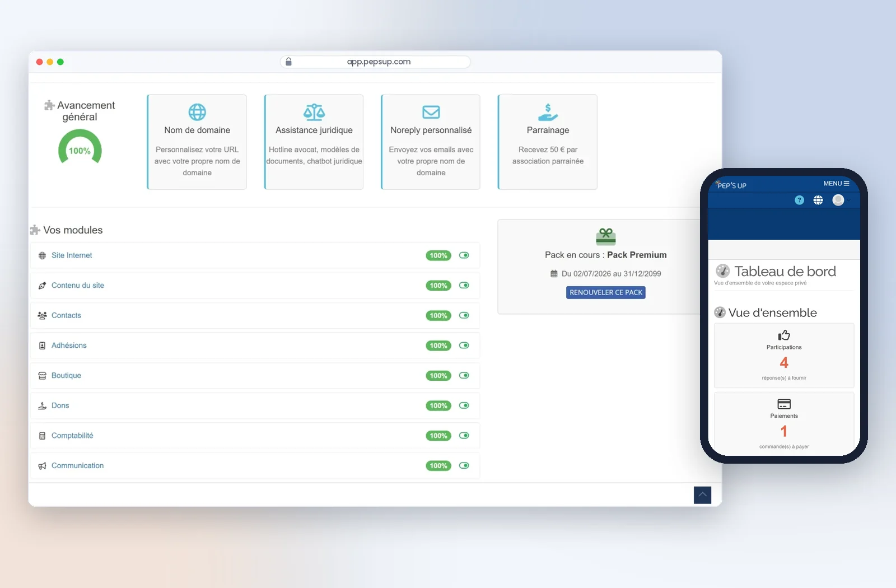This screenshot has width=896, height=588.
Task: Click the hand-with-dollar Parrainage icon
Action: tap(548, 112)
